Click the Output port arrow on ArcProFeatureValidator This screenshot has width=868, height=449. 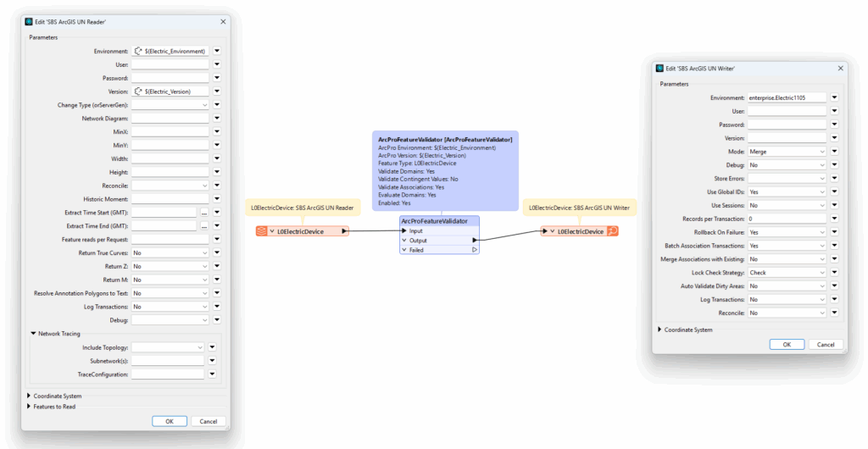coord(474,241)
